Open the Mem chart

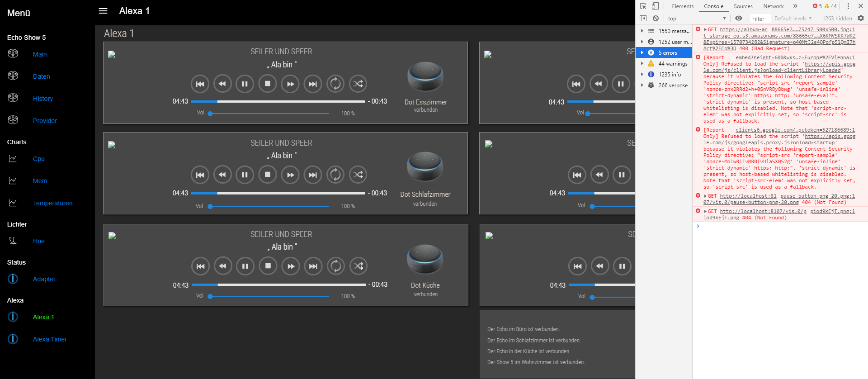[x=40, y=181]
